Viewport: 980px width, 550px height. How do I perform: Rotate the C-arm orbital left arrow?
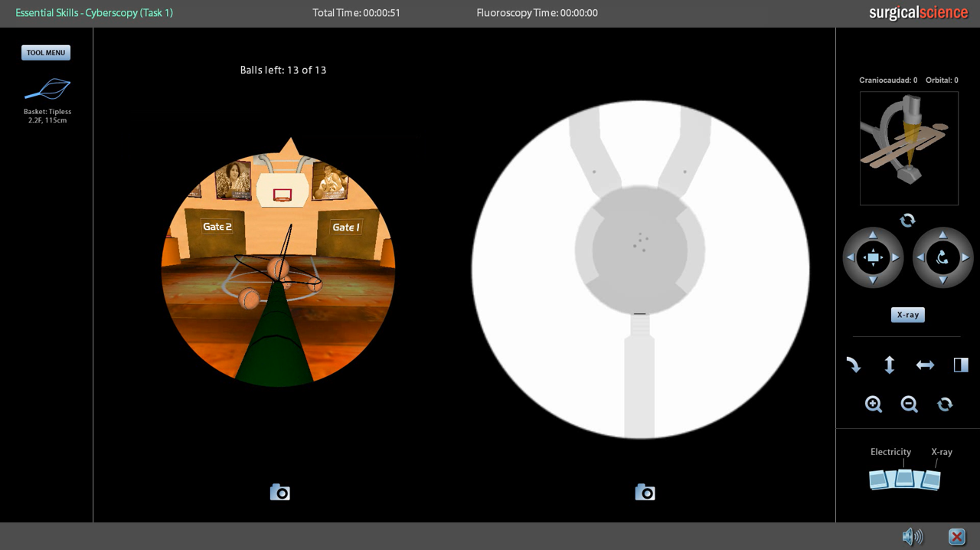point(920,258)
